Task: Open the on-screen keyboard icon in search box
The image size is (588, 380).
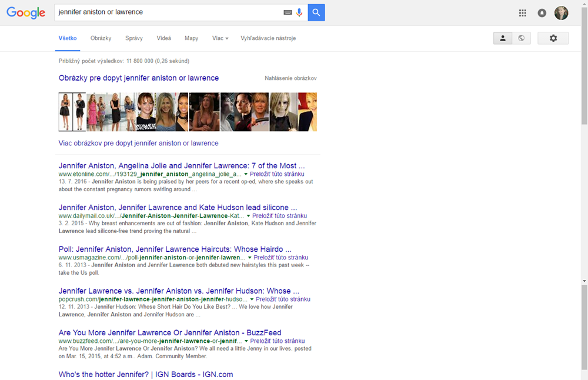Action: tap(288, 12)
